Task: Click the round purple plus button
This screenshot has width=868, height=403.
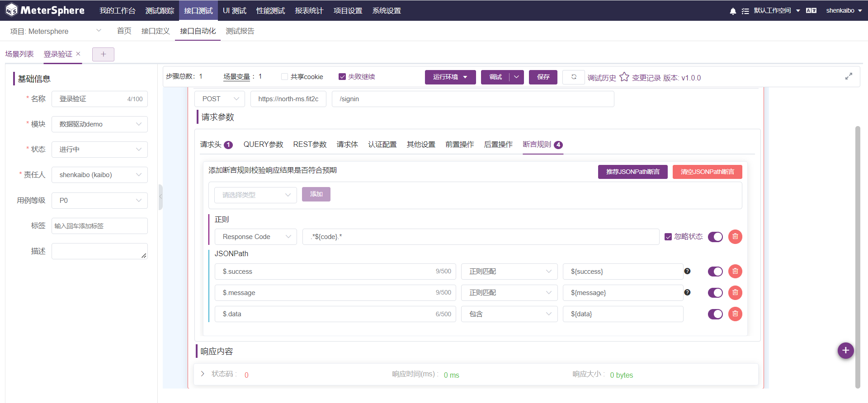Action: click(x=845, y=350)
